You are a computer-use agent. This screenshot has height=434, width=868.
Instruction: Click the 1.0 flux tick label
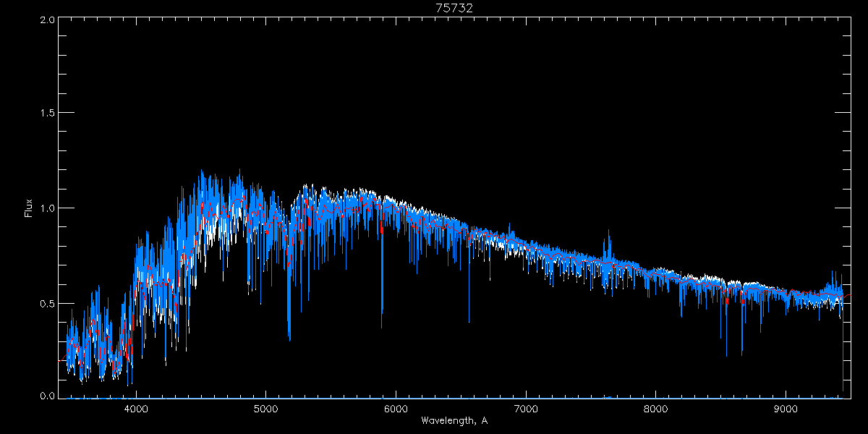(47, 208)
